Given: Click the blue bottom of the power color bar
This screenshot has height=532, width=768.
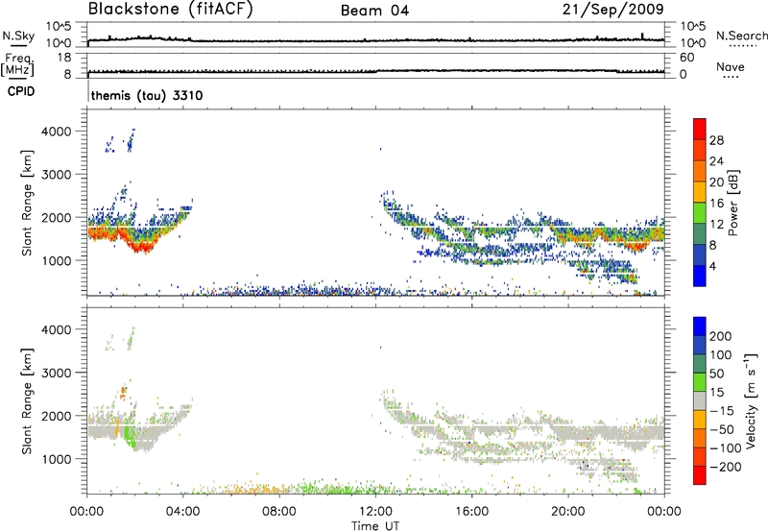Looking at the screenshot, I should (700, 276).
